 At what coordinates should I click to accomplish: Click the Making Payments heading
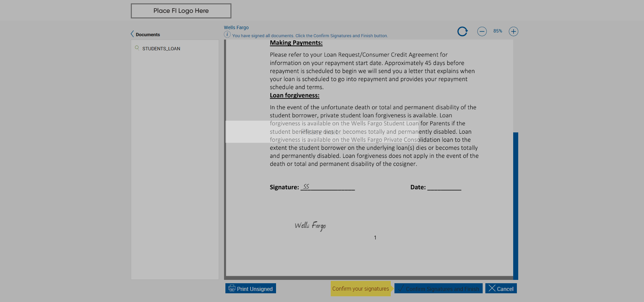(x=296, y=43)
